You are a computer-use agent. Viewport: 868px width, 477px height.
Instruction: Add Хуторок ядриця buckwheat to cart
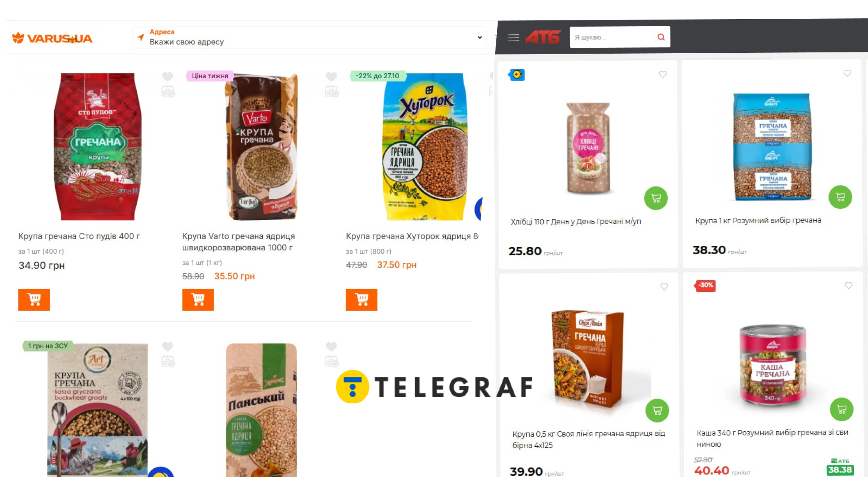(x=362, y=299)
